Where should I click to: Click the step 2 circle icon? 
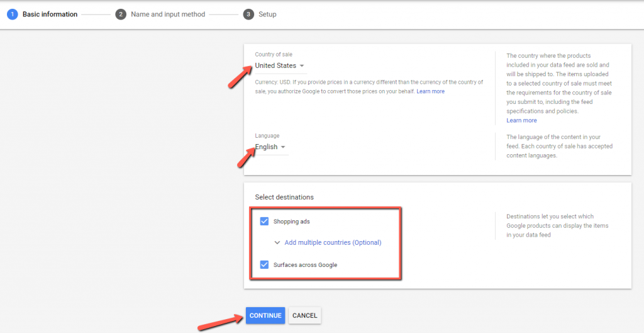click(x=121, y=14)
